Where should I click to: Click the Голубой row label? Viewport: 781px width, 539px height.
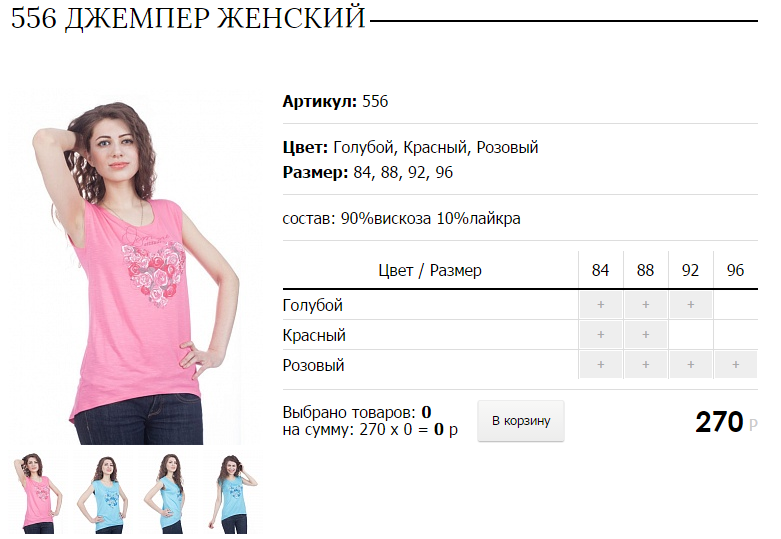tap(313, 305)
